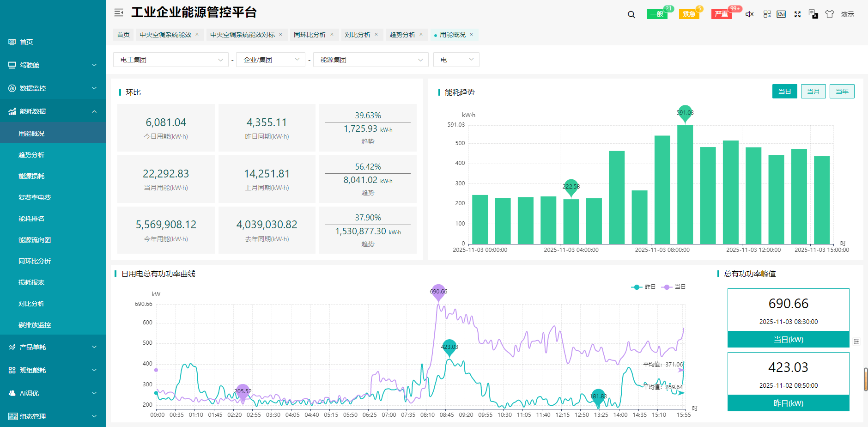
Task: Expand the 产品单耗 sidebar menu
Action: pyautogui.click(x=53, y=347)
